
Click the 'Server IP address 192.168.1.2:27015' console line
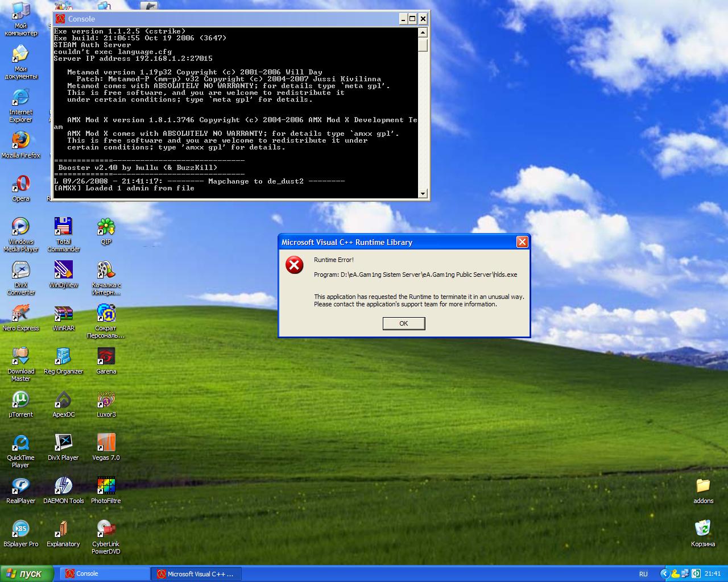coord(133,59)
